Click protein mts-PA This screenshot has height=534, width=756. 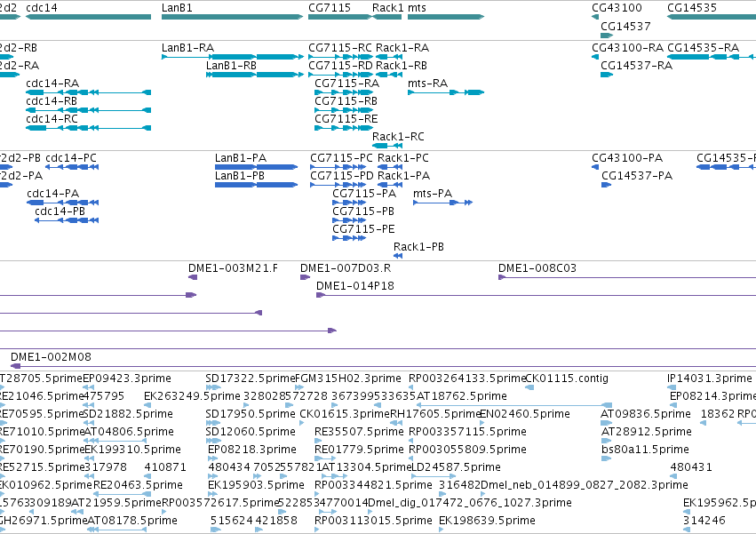pyautogui.click(x=442, y=203)
